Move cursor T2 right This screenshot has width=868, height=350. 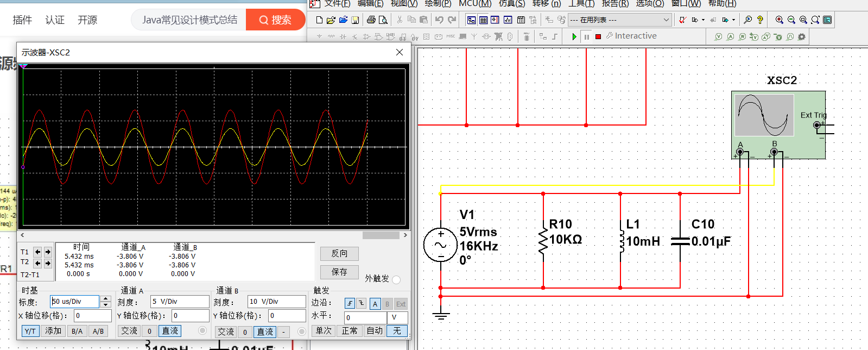[48, 263]
